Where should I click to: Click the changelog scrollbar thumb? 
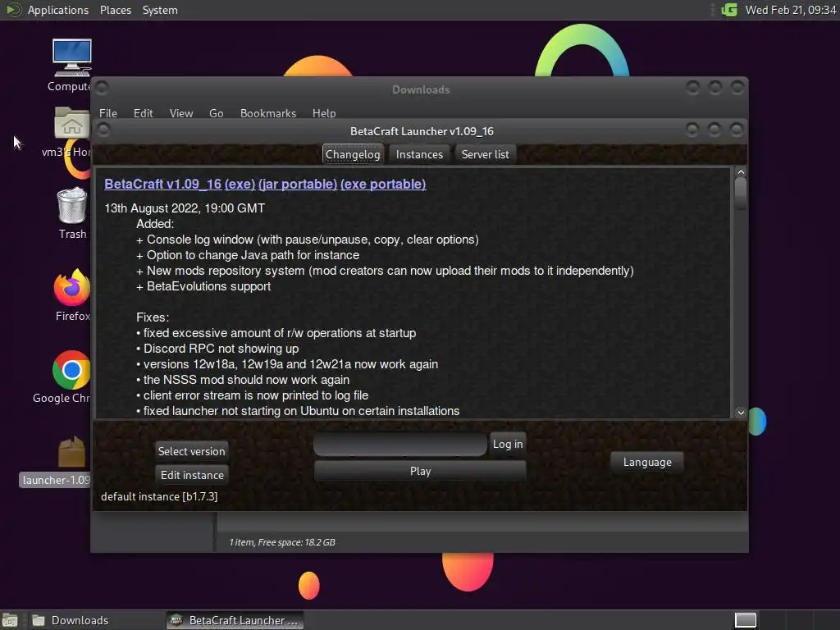pos(741,194)
